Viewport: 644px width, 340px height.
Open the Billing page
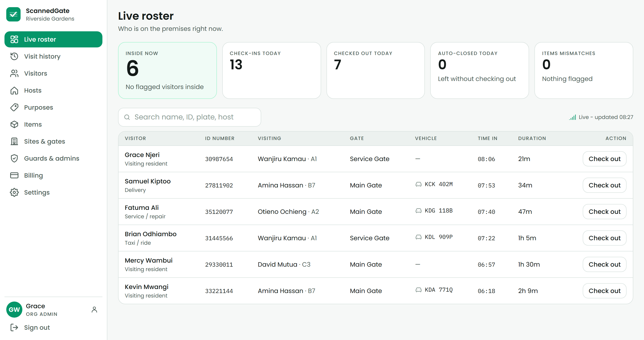[53, 175]
